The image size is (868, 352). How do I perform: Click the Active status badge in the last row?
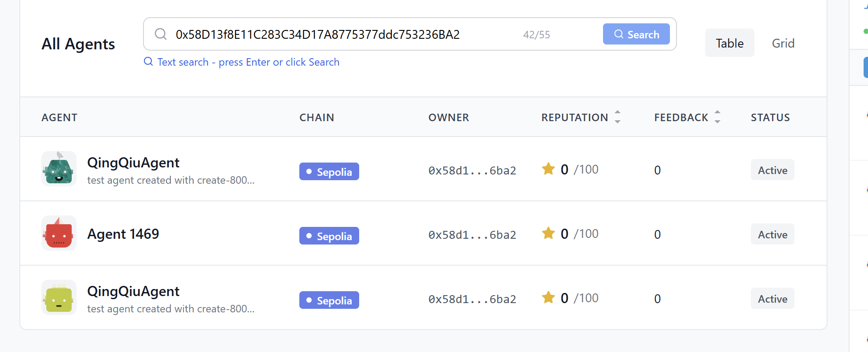coord(772,299)
